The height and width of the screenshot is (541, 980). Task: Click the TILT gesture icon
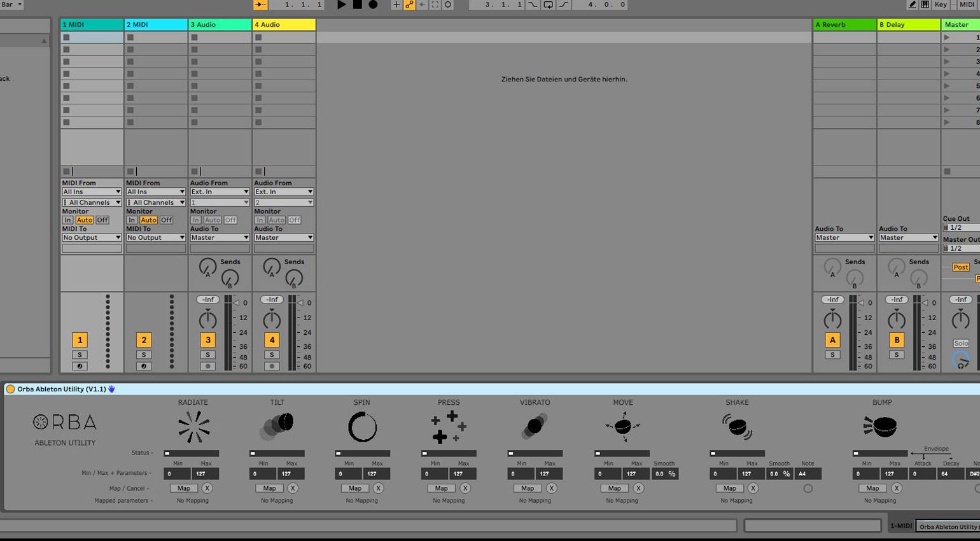[x=277, y=426]
